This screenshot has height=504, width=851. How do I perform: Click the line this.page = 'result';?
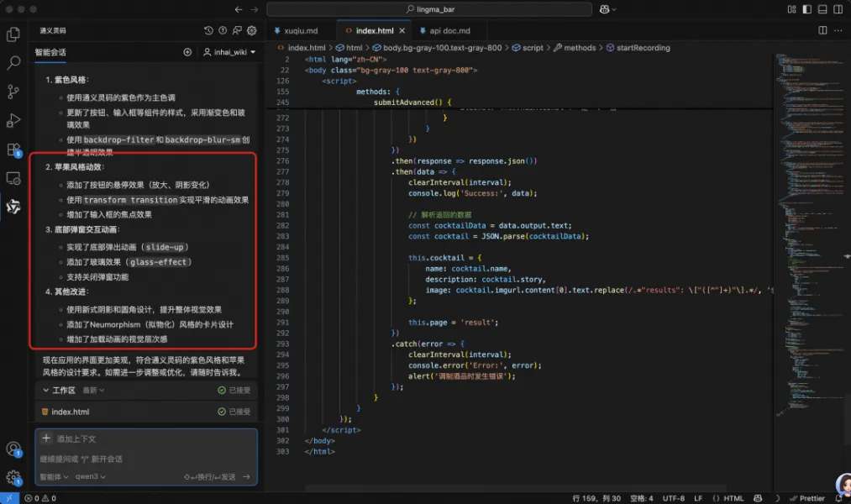point(453,323)
